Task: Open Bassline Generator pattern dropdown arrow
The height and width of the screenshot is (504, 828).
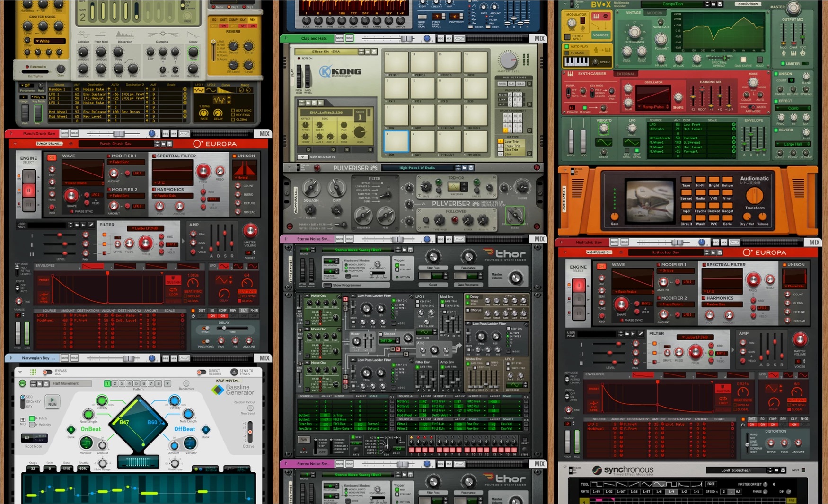Action: (x=167, y=383)
